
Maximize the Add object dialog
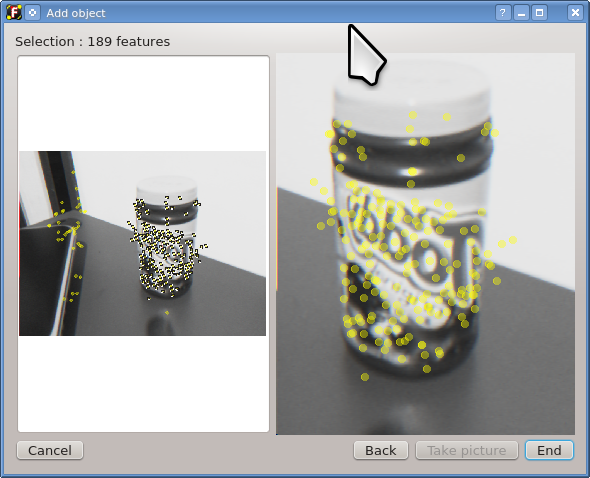coord(539,13)
